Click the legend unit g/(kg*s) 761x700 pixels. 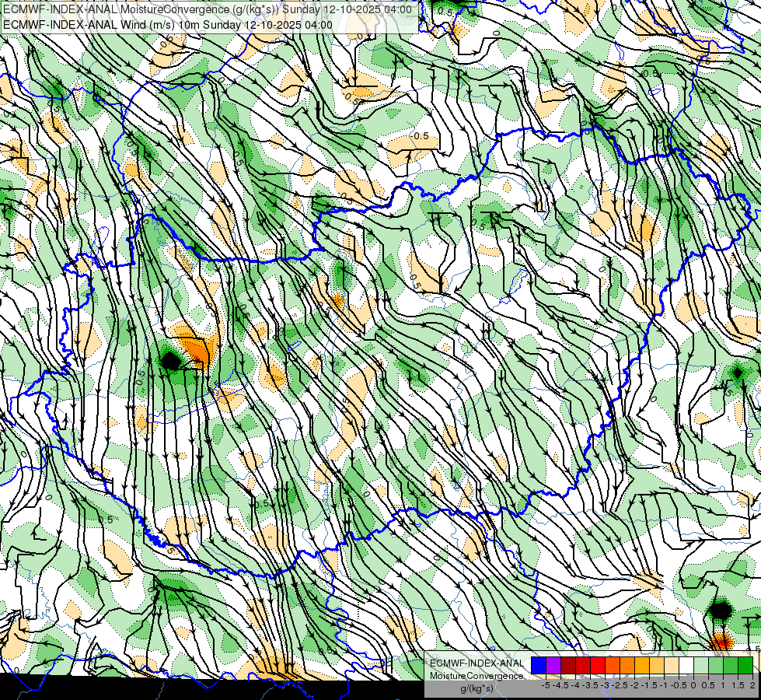pyautogui.click(x=476, y=689)
